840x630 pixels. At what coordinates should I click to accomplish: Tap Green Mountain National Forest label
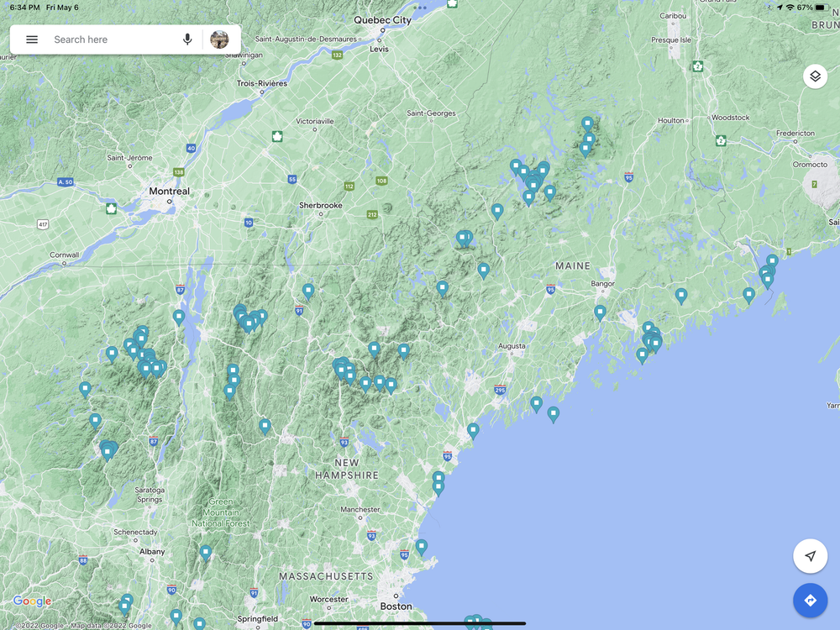(221, 512)
